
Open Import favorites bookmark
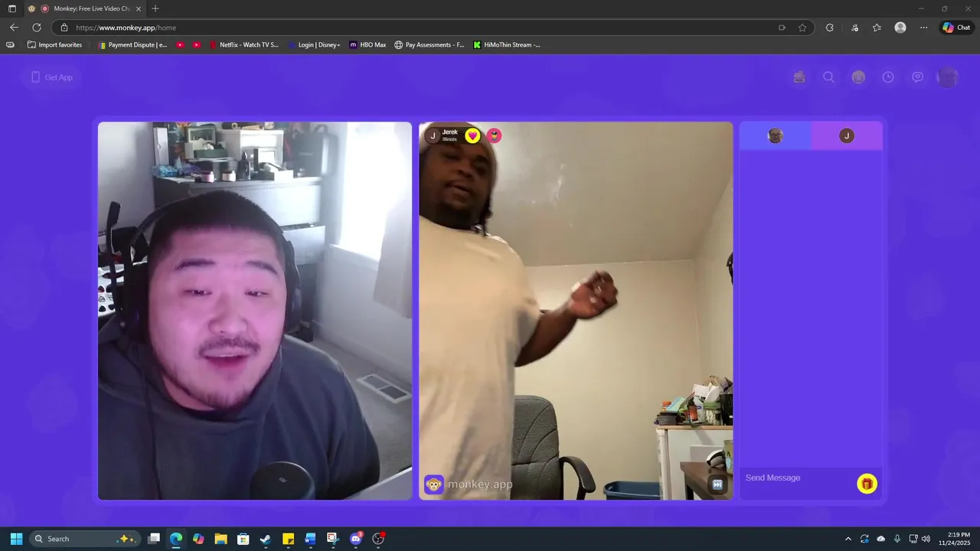coord(54,45)
